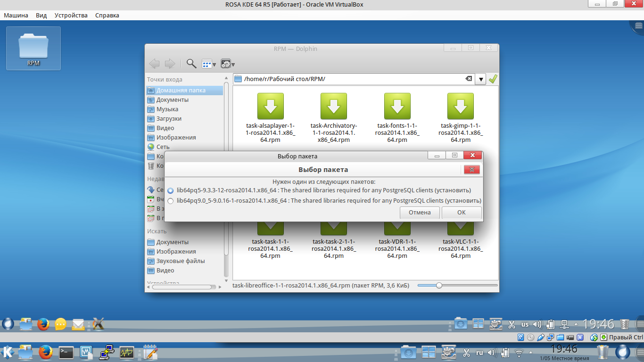Open the RPM folder on the desktop
This screenshot has width=644, height=362.
pyautogui.click(x=33, y=49)
